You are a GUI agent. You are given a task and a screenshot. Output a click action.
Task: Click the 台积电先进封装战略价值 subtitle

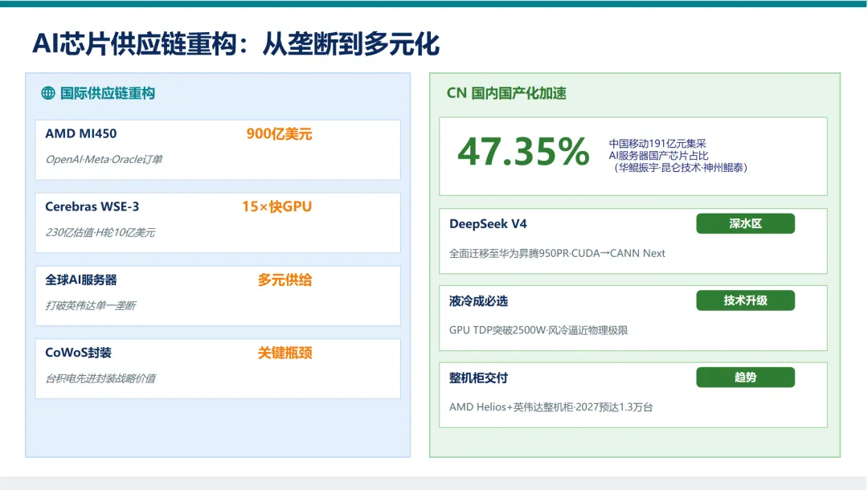click(x=100, y=378)
